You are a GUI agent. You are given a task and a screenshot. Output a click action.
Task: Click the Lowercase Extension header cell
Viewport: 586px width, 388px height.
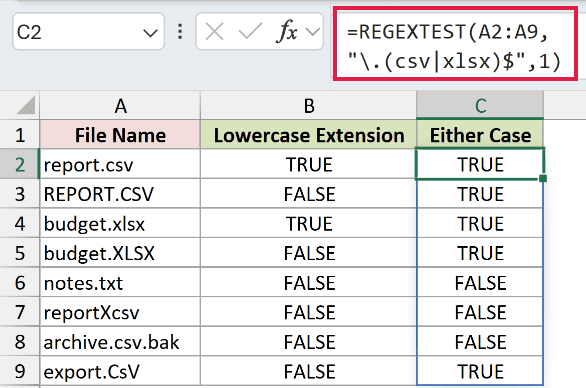[308, 135]
